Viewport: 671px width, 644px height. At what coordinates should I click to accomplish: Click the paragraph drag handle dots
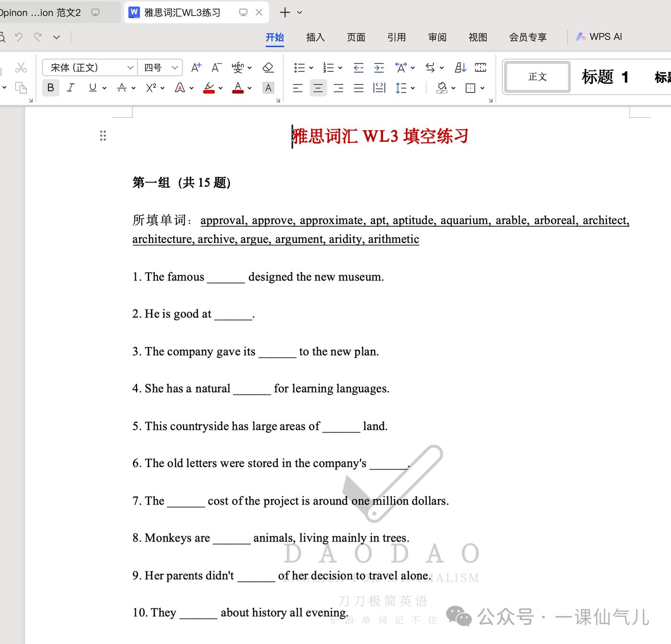(103, 136)
